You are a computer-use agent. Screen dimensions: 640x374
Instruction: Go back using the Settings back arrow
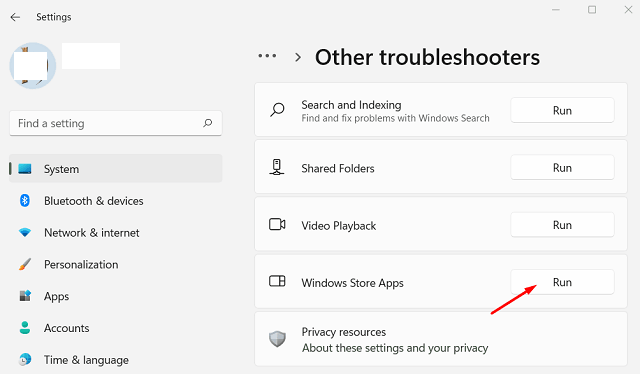pyautogui.click(x=15, y=17)
